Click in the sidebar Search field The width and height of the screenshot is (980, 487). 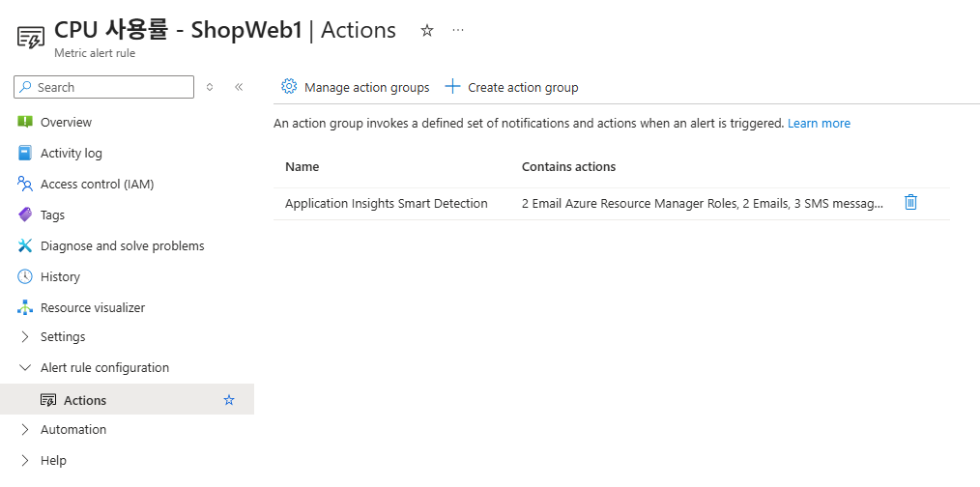coord(103,87)
